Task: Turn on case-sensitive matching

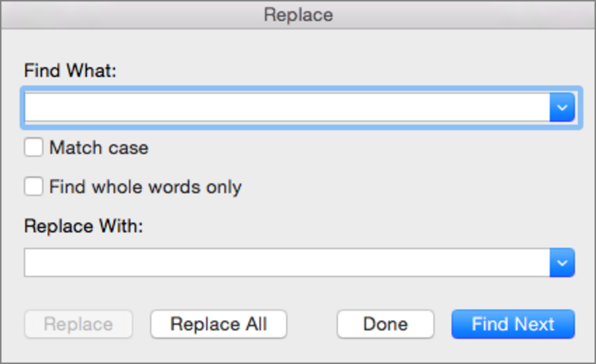Action: pos(33,148)
